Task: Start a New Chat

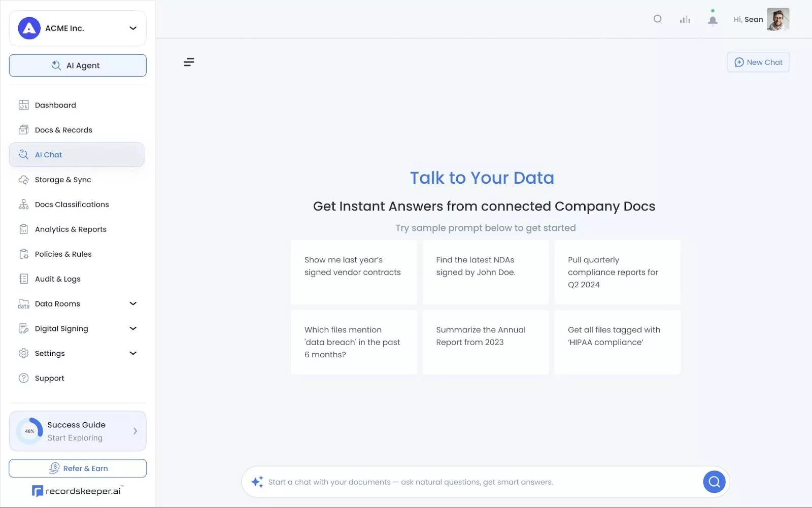Action: pos(758,62)
